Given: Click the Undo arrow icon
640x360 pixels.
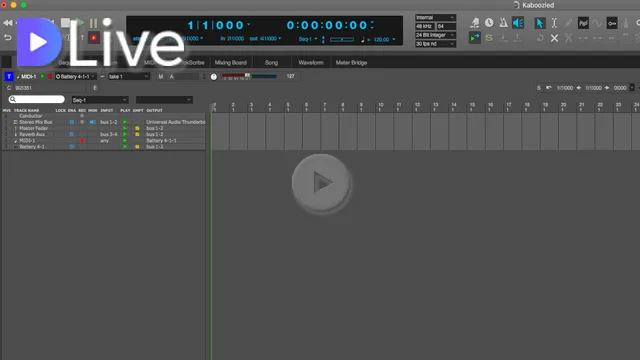Looking at the screenshot, I should (7, 38).
